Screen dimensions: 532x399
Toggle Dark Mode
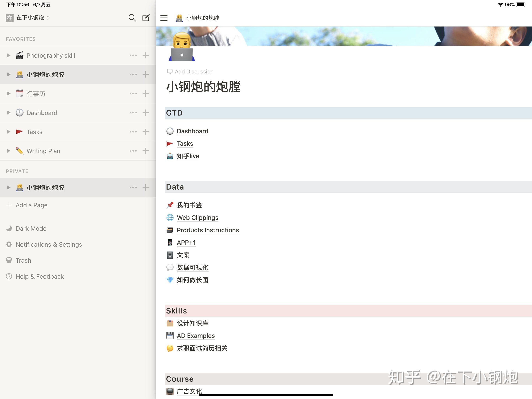[x=31, y=228]
